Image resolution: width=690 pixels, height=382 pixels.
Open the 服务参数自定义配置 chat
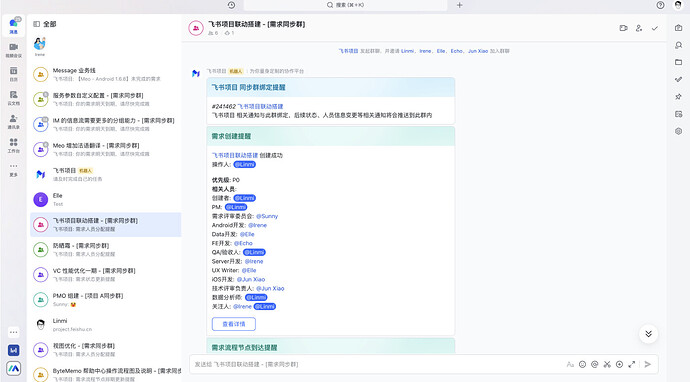tap(106, 99)
